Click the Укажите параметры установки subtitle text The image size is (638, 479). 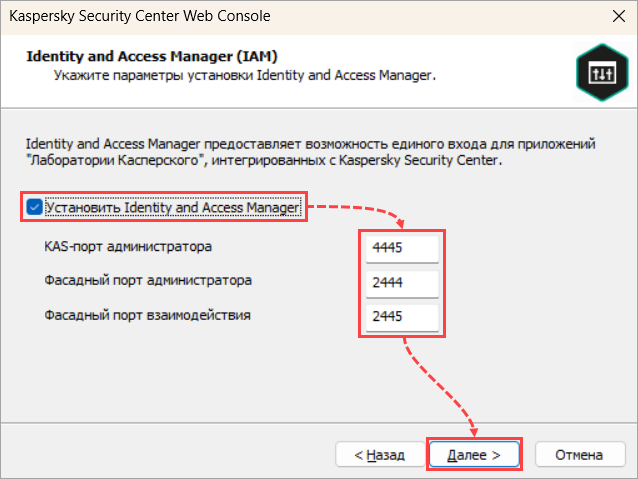pyautogui.click(x=245, y=75)
